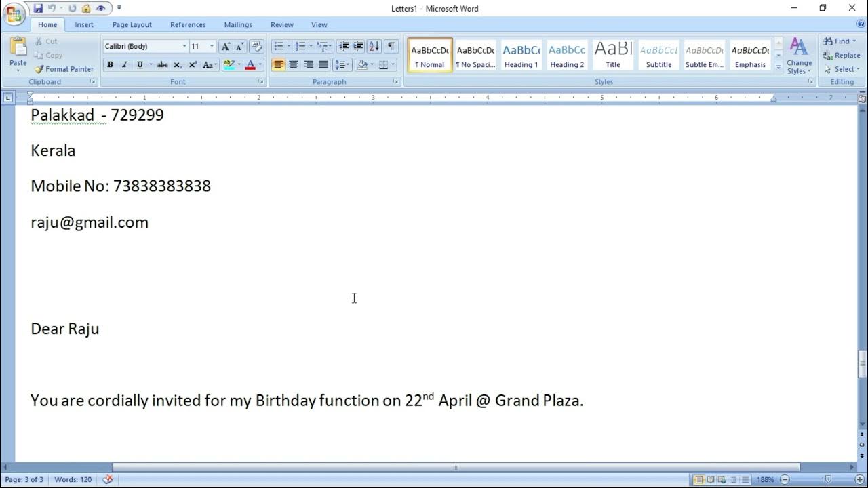This screenshot has height=488, width=868.
Task: Open the References tab
Action: pos(188,25)
